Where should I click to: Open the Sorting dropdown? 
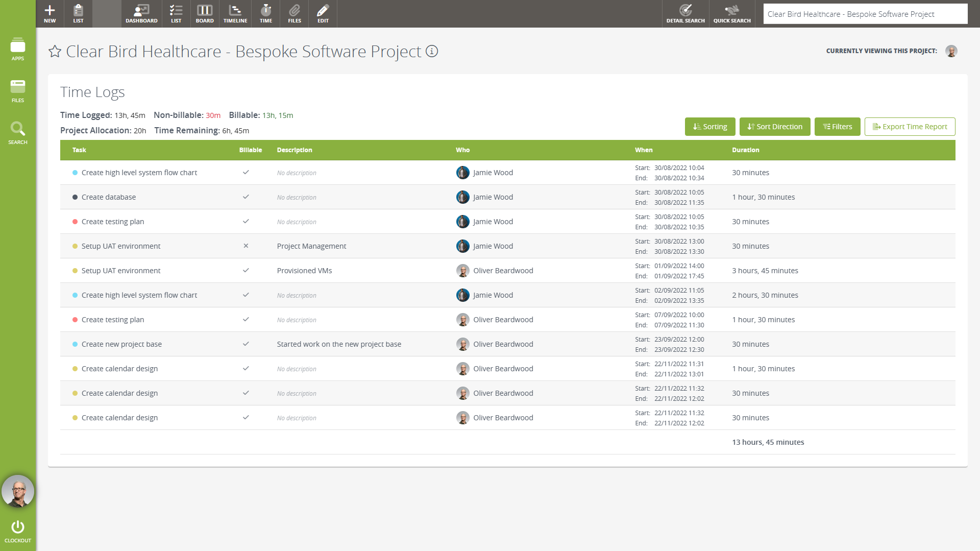coord(710,127)
